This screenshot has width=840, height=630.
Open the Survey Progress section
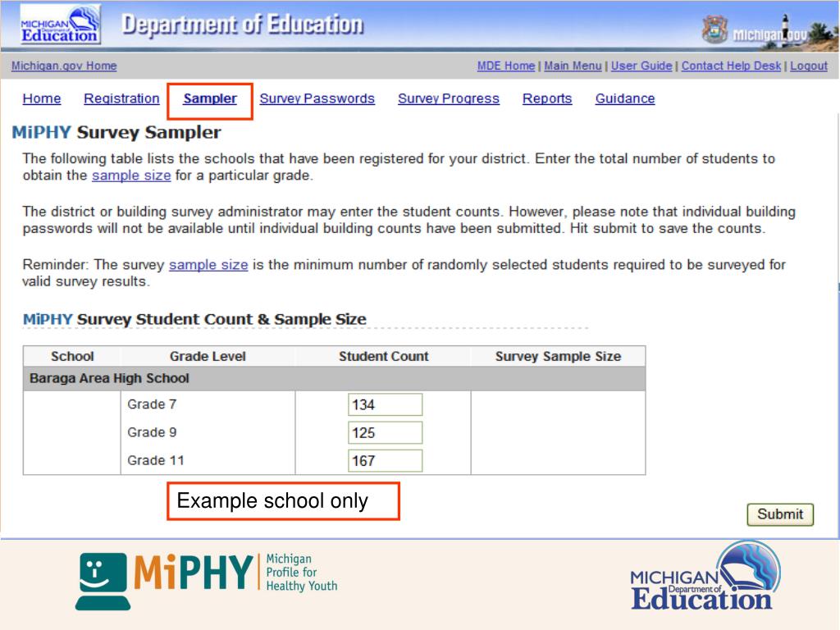[x=448, y=98]
